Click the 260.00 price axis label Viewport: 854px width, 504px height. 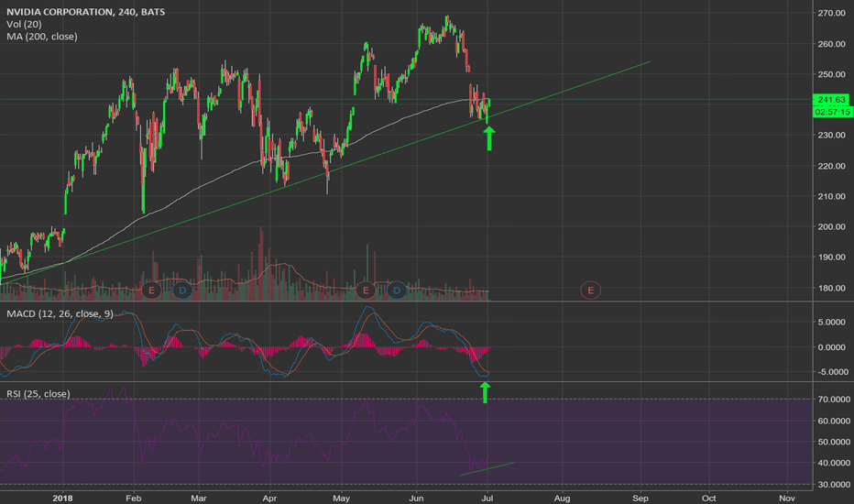832,44
